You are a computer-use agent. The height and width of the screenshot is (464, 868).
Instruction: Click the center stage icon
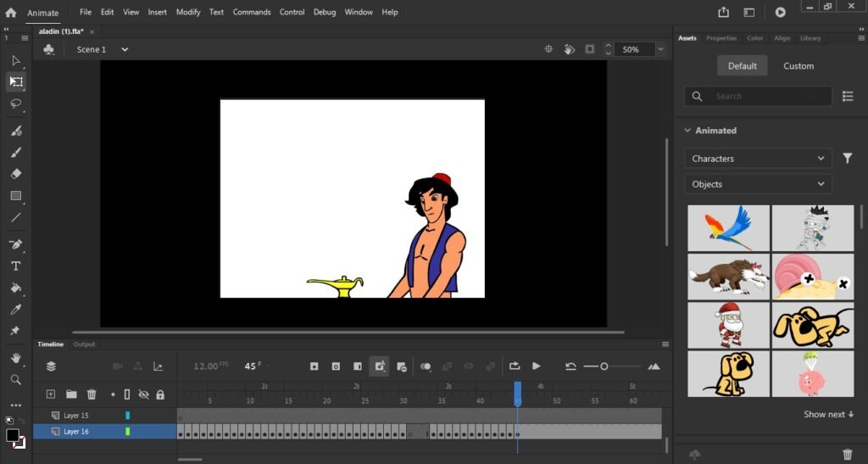(548, 49)
